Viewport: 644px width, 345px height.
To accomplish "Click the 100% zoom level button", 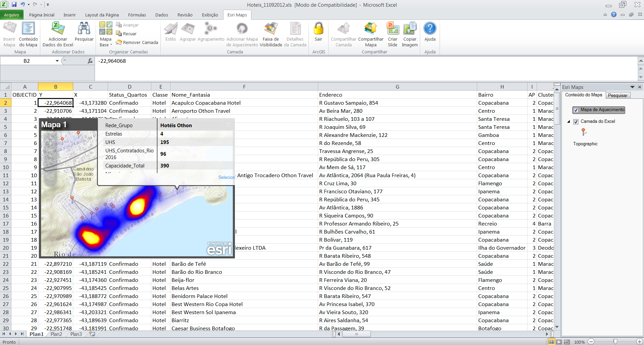I will (x=579, y=342).
